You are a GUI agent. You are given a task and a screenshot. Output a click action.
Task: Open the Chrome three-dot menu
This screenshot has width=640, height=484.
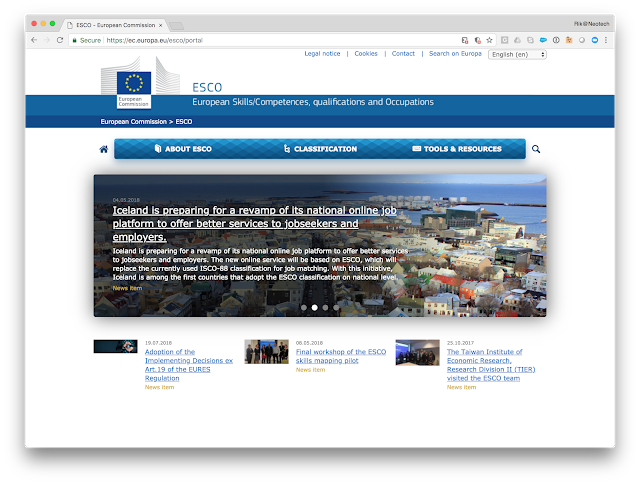pyautogui.click(x=606, y=40)
